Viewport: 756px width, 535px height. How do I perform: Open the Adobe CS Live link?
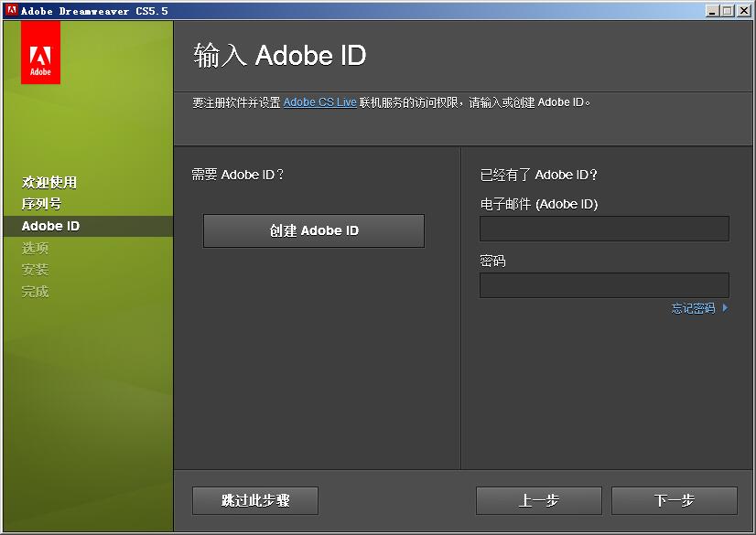[x=319, y=102]
